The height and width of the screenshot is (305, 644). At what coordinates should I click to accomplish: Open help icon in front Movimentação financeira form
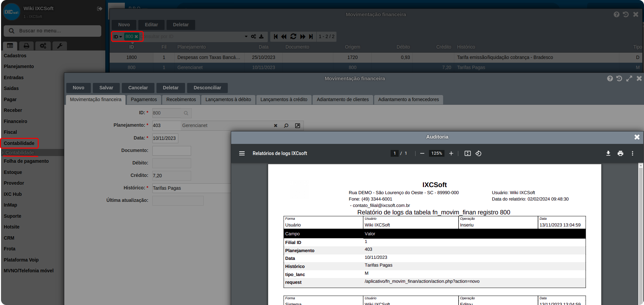coord(610,79)
